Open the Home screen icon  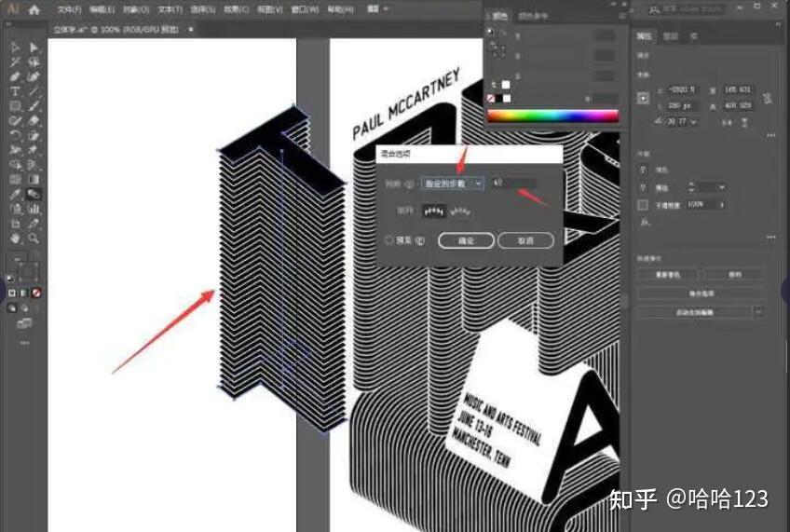click(x=34, y=9)
